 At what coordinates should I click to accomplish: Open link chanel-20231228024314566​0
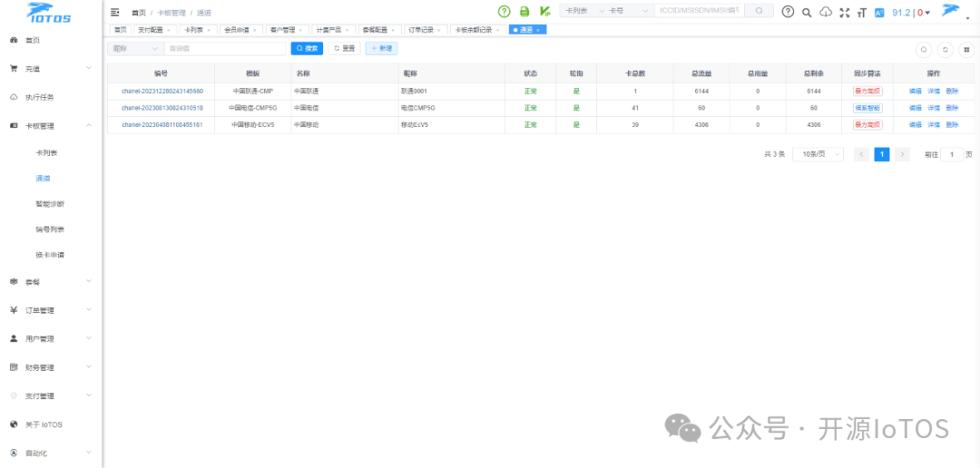[x=162, y=92]
